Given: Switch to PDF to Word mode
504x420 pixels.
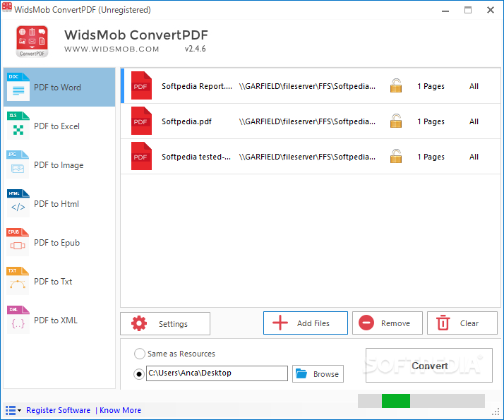Looking at the screenshot, I should pyautogui.click(x=59, y=87).
